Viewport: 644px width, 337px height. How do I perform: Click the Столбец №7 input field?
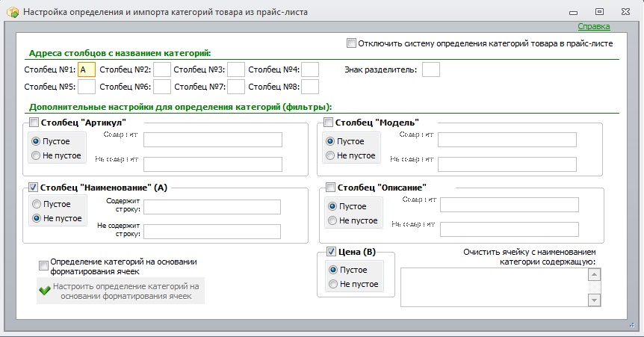[x=236, y=87]
